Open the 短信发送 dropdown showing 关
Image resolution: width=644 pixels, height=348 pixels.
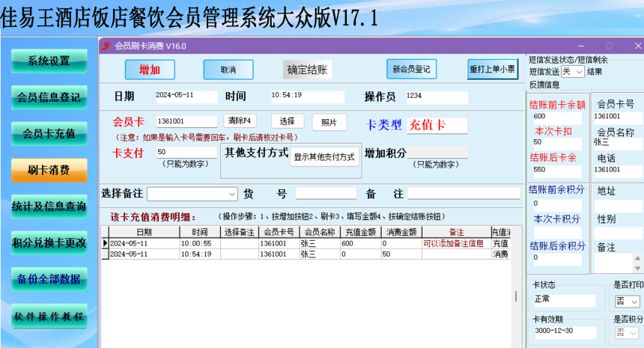coord(573,72)
